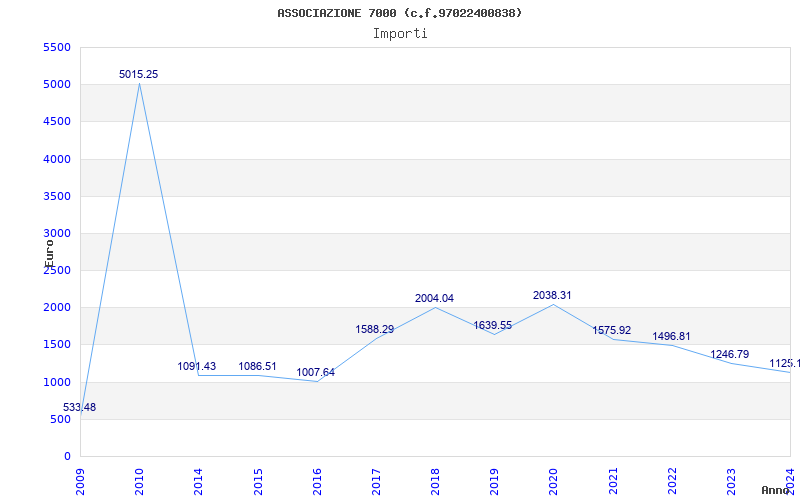Click the x-axis year 2014
The height and width of the screenshot is (500, 800).
tap(198, 481)
